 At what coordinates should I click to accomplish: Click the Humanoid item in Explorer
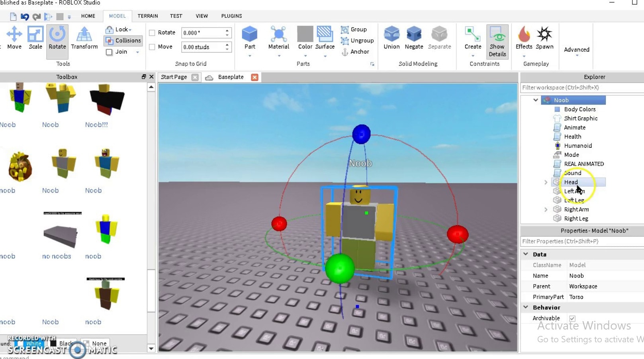578,146
